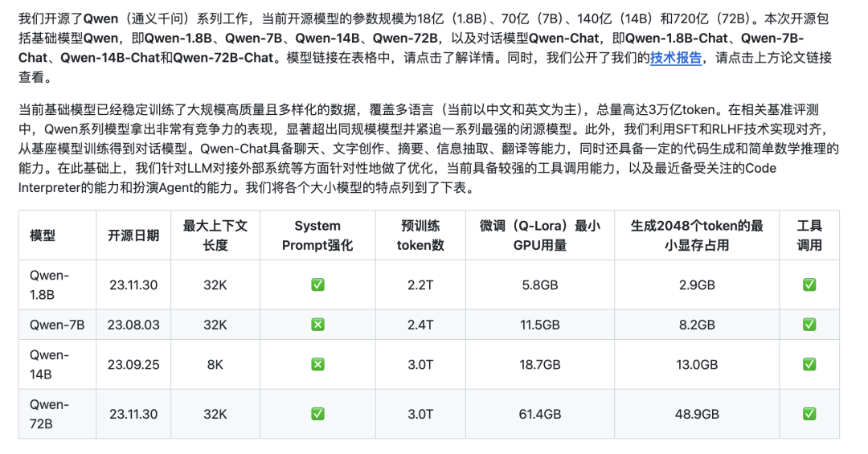This screenshot has height=454, width=868.
Task: Click the 32K context cell for Qwen-7B
Action: coord(215,325)
